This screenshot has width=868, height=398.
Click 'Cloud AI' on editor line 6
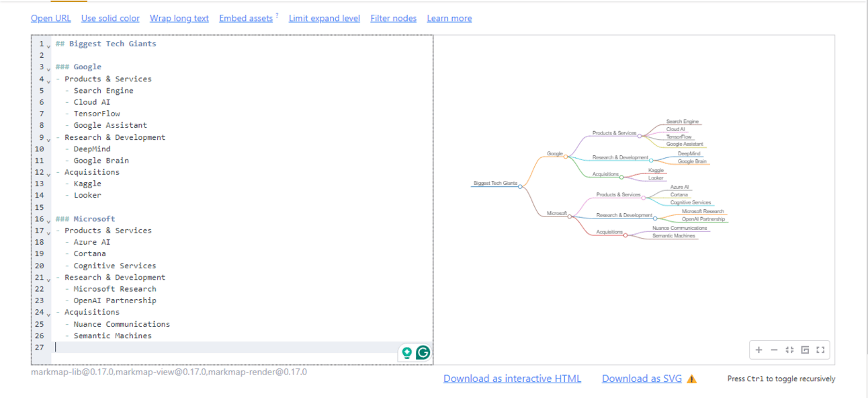tap(92, 102)
